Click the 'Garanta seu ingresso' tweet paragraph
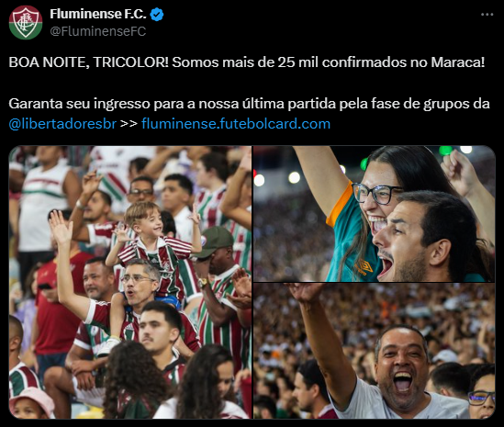 pos(249,114)
